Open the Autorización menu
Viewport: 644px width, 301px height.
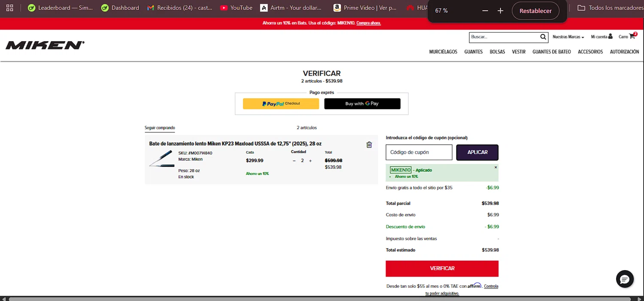624,52
